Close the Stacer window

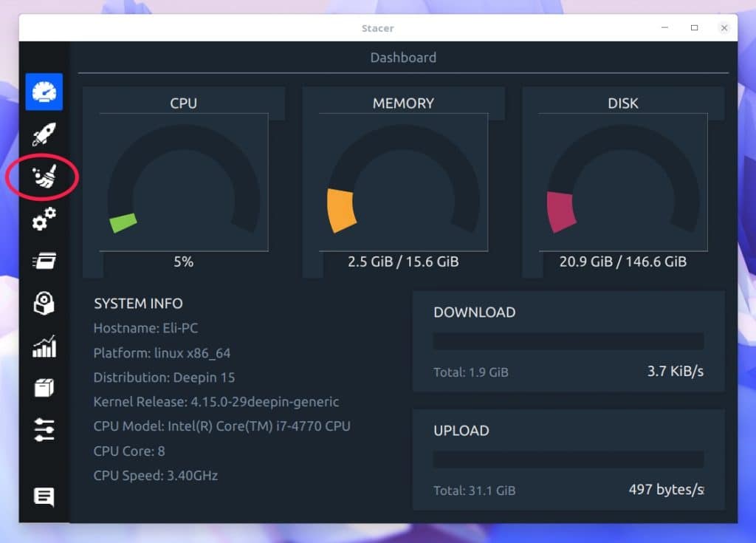point(724,27)
